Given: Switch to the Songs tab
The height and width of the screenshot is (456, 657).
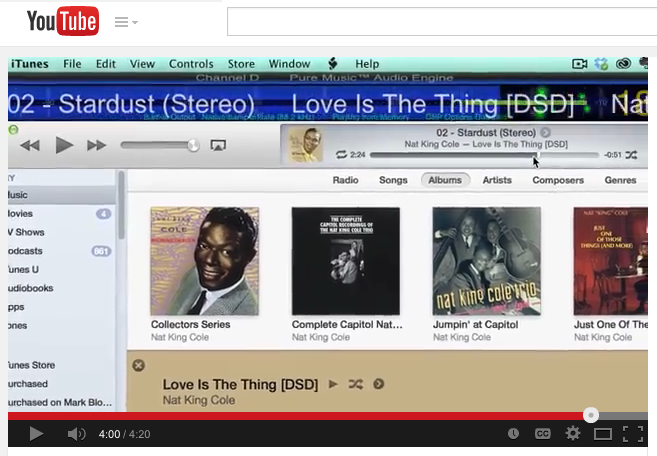Looking at the screenshot, I should pyautogui.click(x=393, y=180).
